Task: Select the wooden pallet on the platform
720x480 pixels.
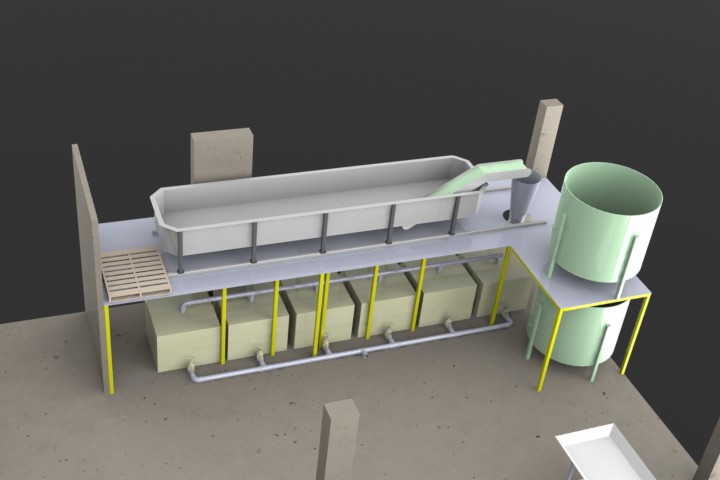Action: pyautogui.click(x=136, y=274)
